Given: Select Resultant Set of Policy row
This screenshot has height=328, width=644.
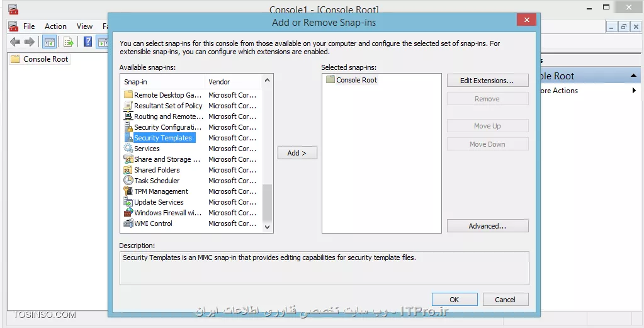Looking at the screenshot, I should [x=191, y=106].
